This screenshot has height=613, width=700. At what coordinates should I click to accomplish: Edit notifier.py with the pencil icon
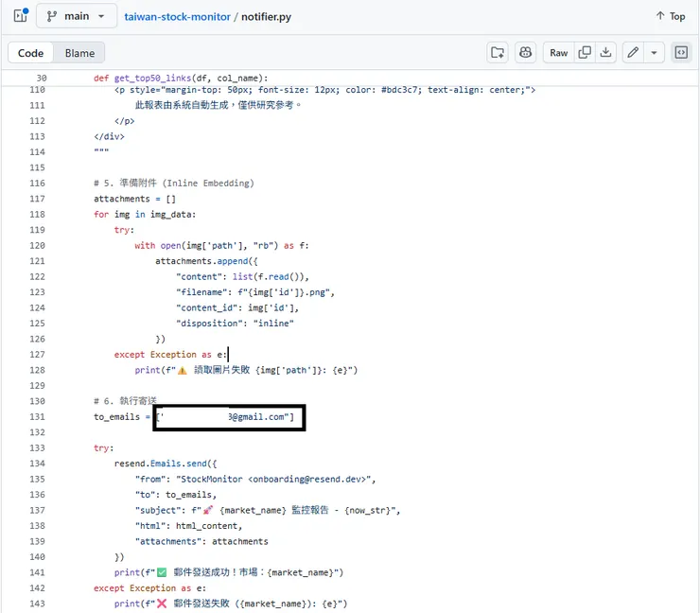pos(633,53)
